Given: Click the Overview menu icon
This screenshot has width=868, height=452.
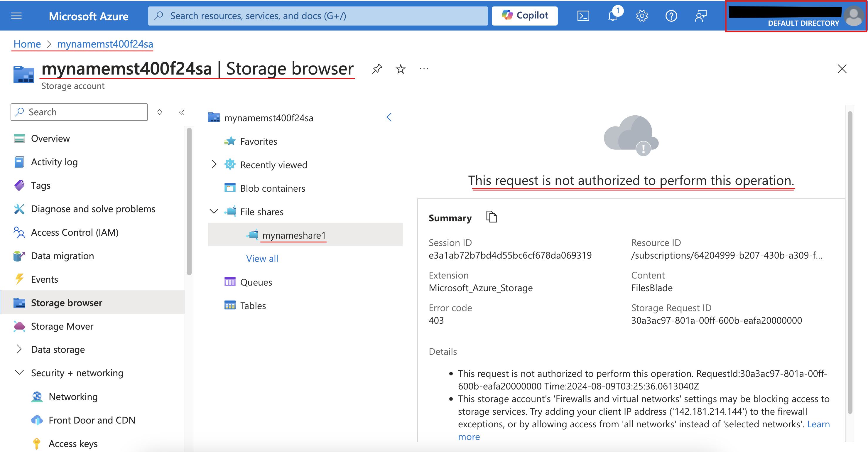Looking at the screenshot, I should point(19,139).
